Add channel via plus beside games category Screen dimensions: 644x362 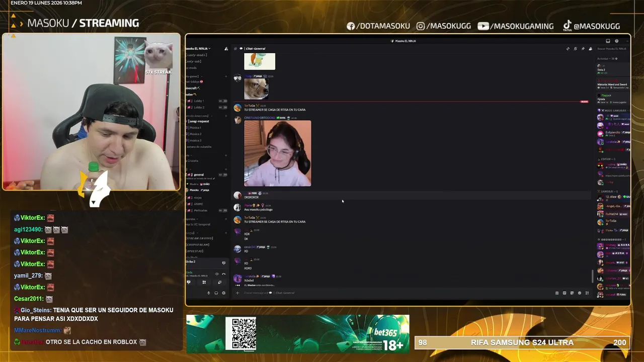[226, 76]
